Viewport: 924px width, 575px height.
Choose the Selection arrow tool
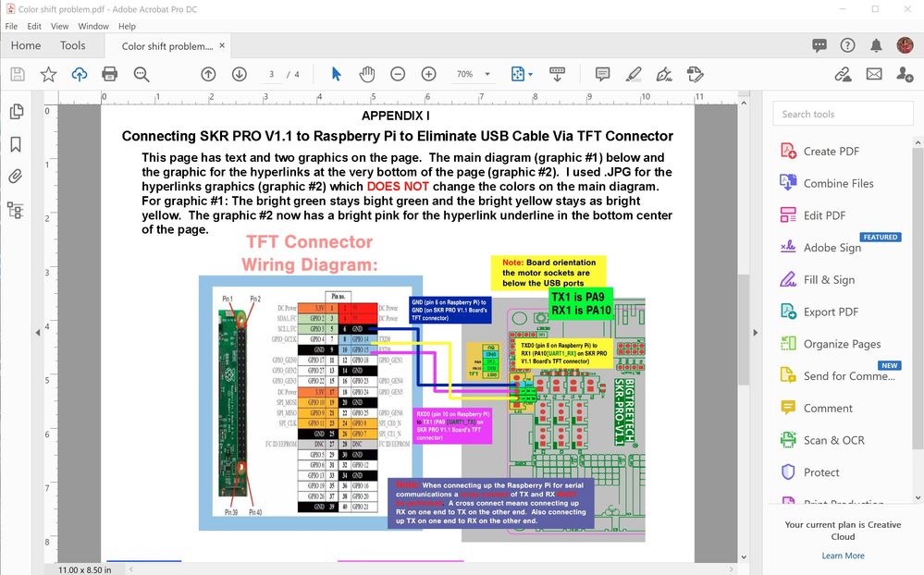click(337, 74)
